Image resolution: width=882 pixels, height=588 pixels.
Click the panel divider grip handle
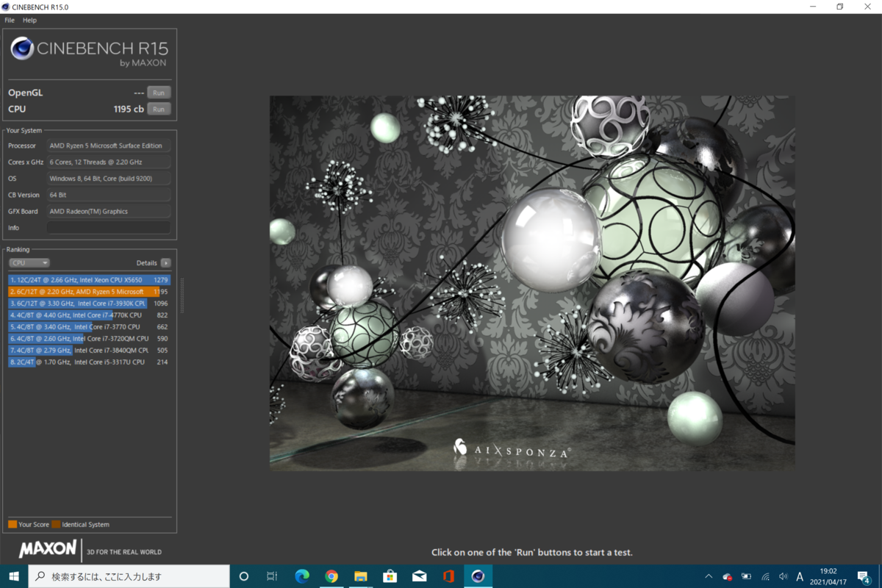(182, 295)
